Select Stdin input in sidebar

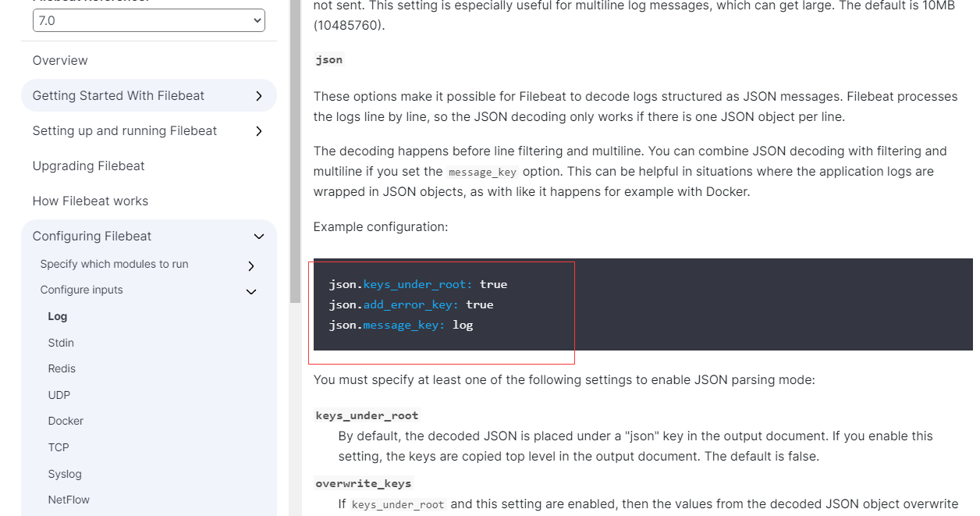[x=61, y=343]
